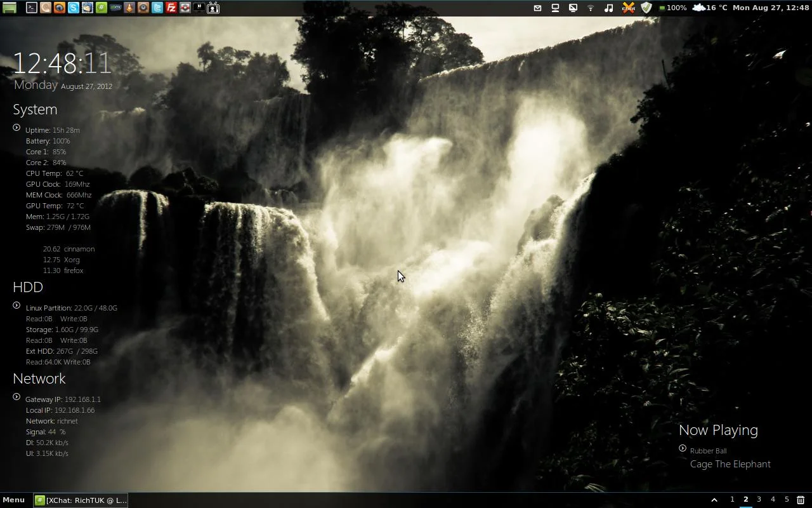Click the arrow bullet under HDD heading

pyautogui.click(x=16, y=305)
